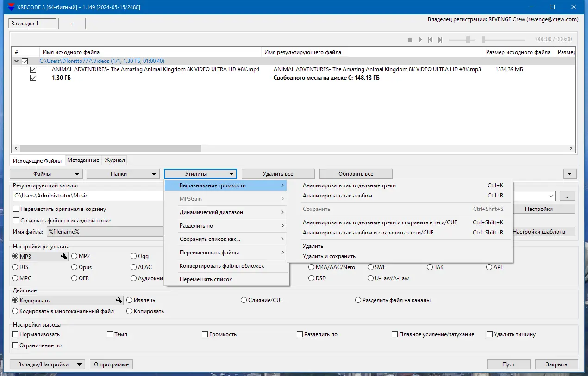Open the Папки dropdown button
The image size is (588, 376).
(x=123, y=174)
